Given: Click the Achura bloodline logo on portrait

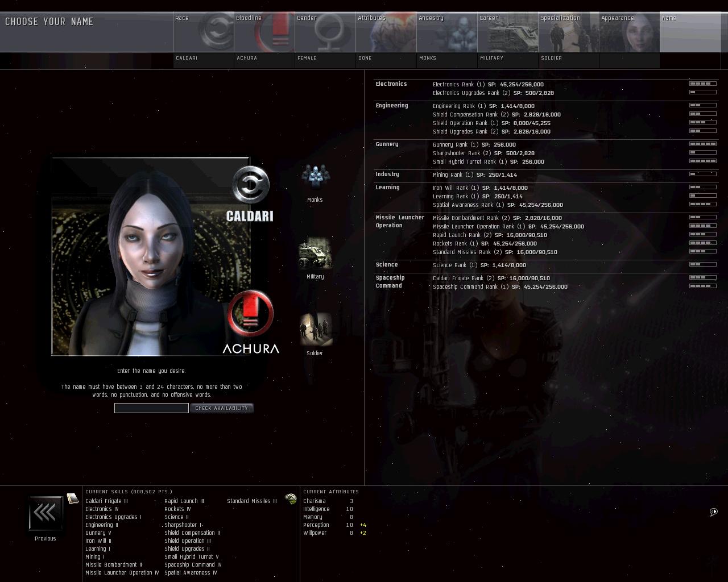Looking at the screenshot, I should pyautogui.click(x=251, y=322).
